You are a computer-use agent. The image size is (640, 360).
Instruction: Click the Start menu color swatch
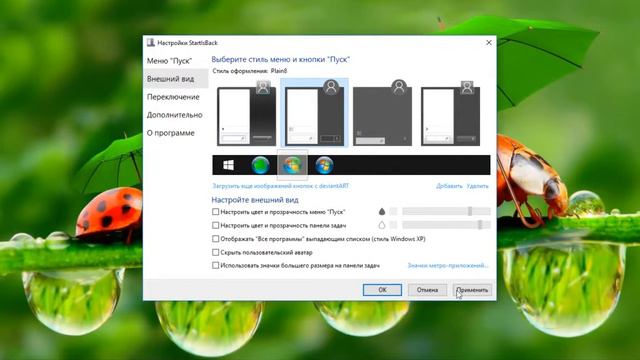pyautogui.click(x=393, y=211)
